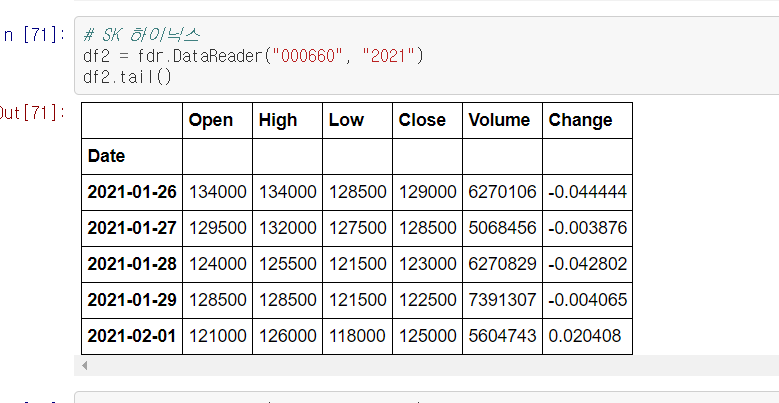Click the Low value 118000
Viewport: 779px width, 403px height.
point(357,336)
